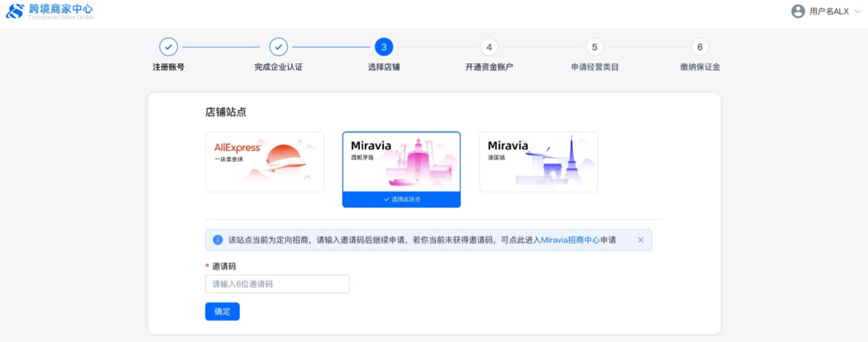Click the user avatar icon
This screenshot has height=342, width=868.
(797, 11)
